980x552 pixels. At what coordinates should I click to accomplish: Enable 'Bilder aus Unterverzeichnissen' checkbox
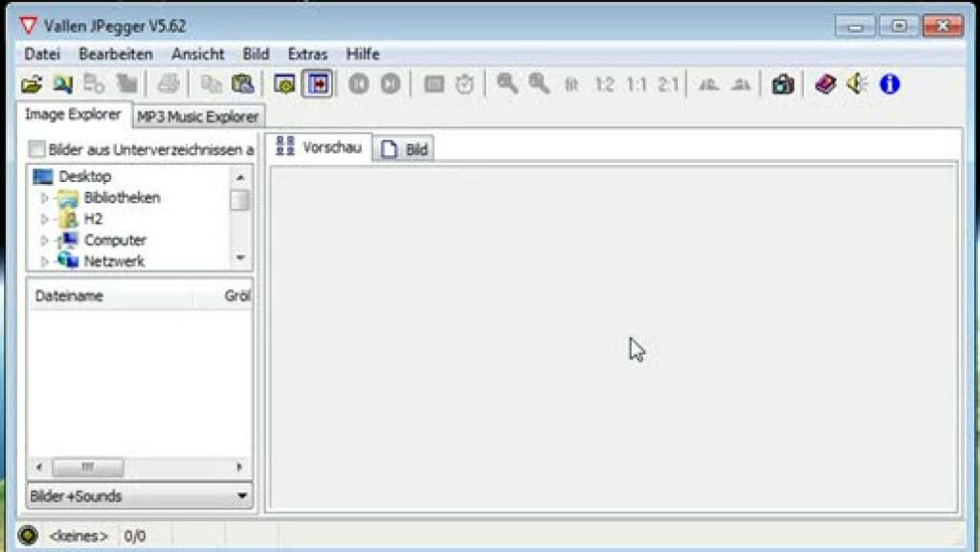38,149
